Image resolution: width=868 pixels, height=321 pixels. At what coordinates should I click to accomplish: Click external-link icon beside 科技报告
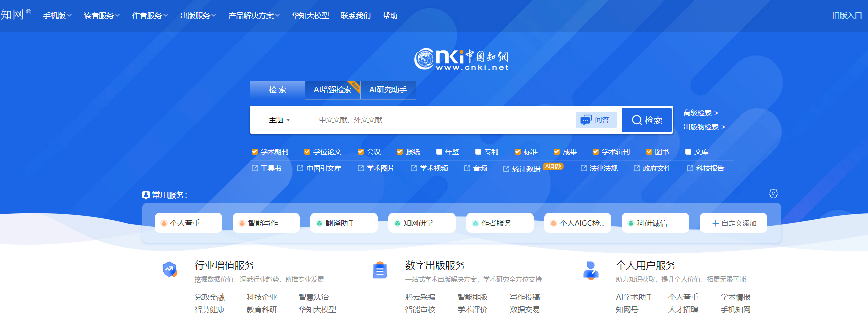tap(690, 168)
